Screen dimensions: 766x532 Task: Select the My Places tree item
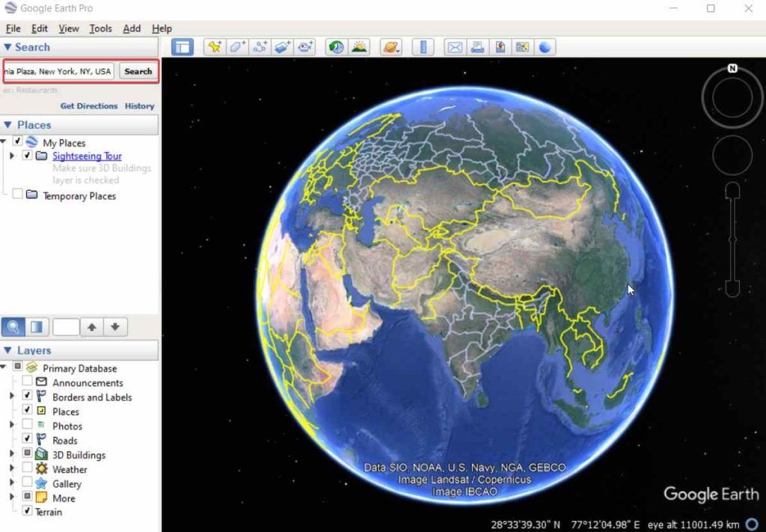tap(64, 143)
